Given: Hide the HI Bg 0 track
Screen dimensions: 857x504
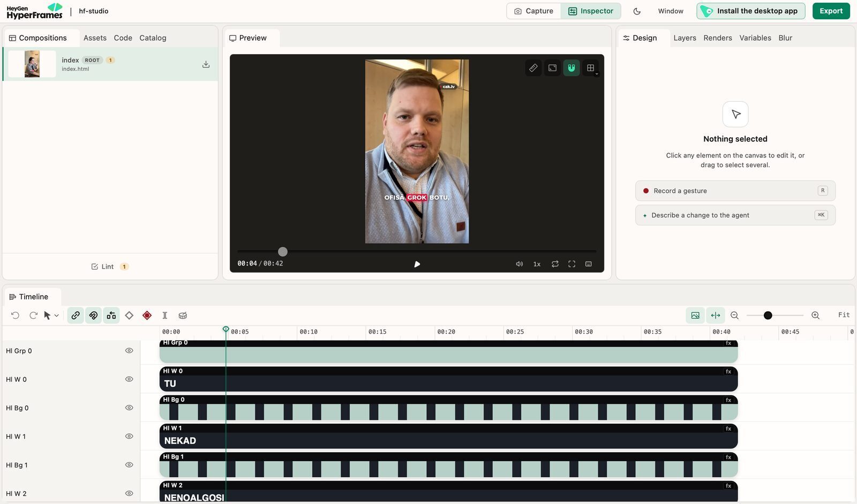Looking at the screenshot, I should (x=129, y=408).
